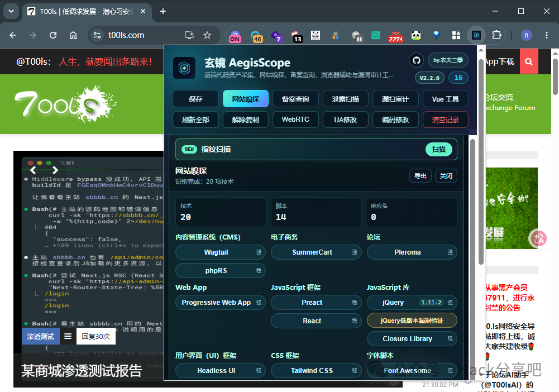The image size is (559, 392).
Task: Go to next slide arrow in carousel
Action: pyautogui.click(x=55, y=170)
